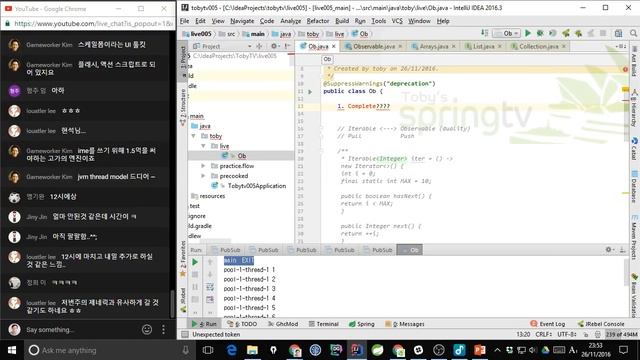Collapse the toby package folder

[x=193, y=136]
